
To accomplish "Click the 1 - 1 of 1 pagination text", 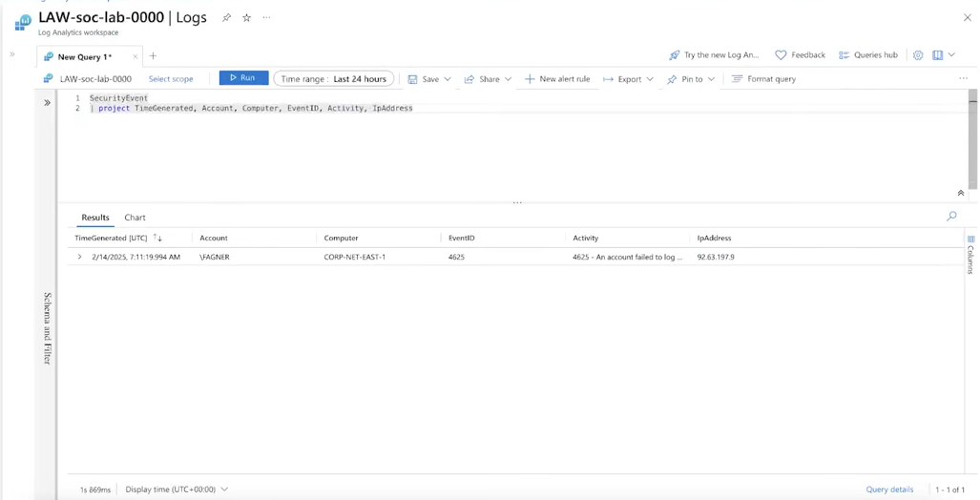I will point(950,490).
